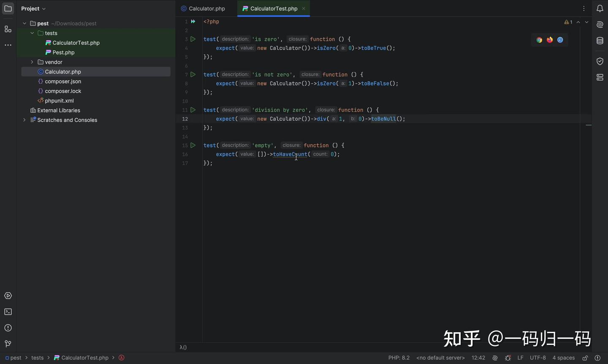This screenshot has height=364, width=608.
Task: Open the Terminal tool window from the left sidebar
Action: [x=8, y=312]
